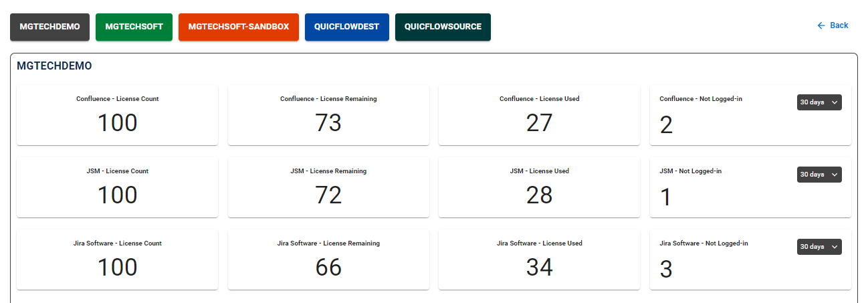This screenshot has height=303, width=868.
Task: Open the JSM Not Logged-in 30 days dropdown
Action: [x=819, y=175]
